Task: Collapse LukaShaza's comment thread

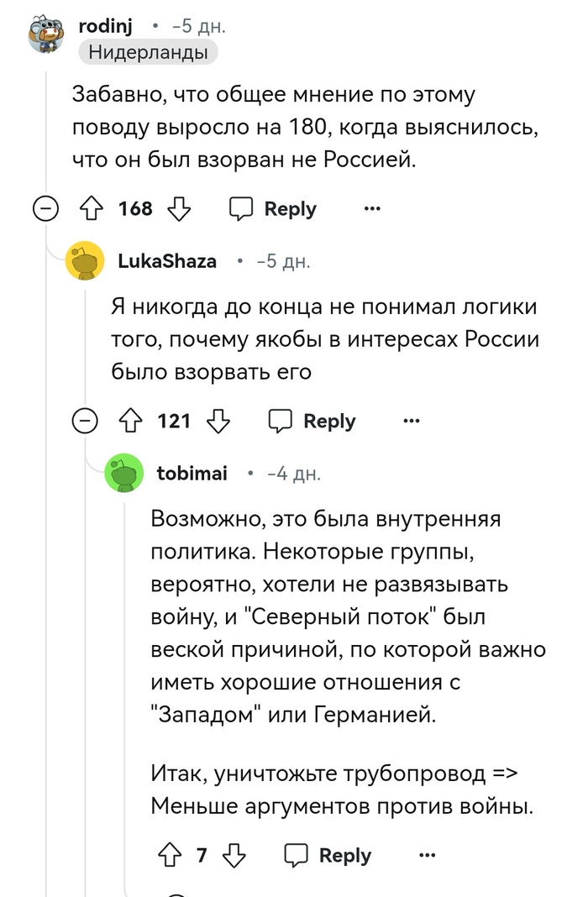Action: pyautogui.click(x=85, y=421)
